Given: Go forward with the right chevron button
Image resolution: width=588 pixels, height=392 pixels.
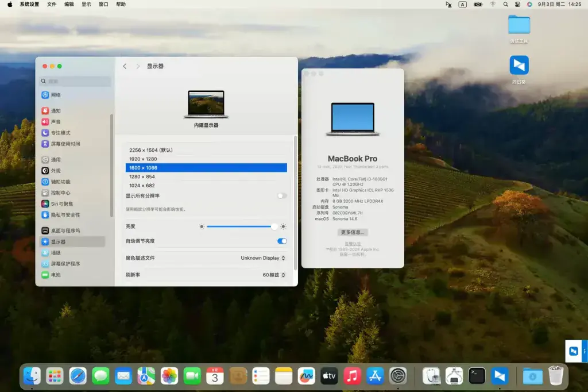Looking at the screenshot, I should coord(138,66).
